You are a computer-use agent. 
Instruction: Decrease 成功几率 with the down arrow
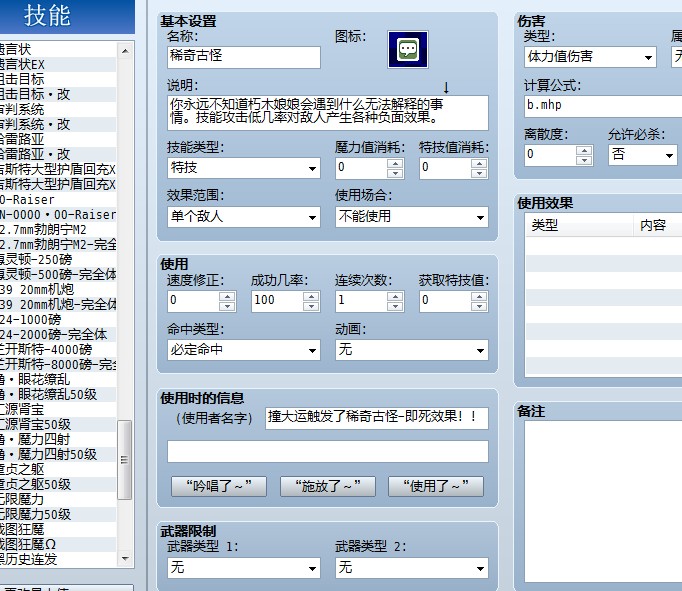coord(311,306)
